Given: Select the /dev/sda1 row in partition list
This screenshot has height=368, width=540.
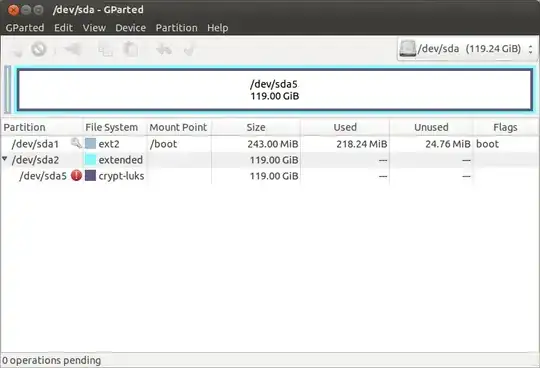Looking at the screenshot, I should coord(270,144).
